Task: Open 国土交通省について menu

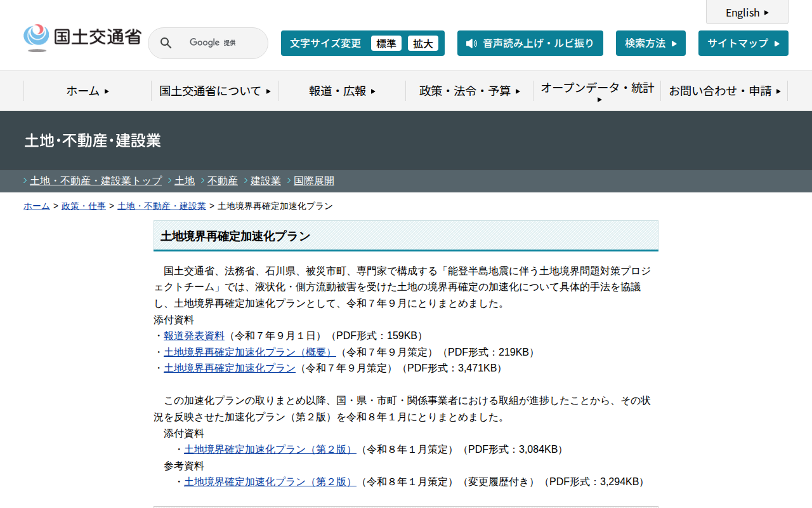Action: click(x=215, y=91)
